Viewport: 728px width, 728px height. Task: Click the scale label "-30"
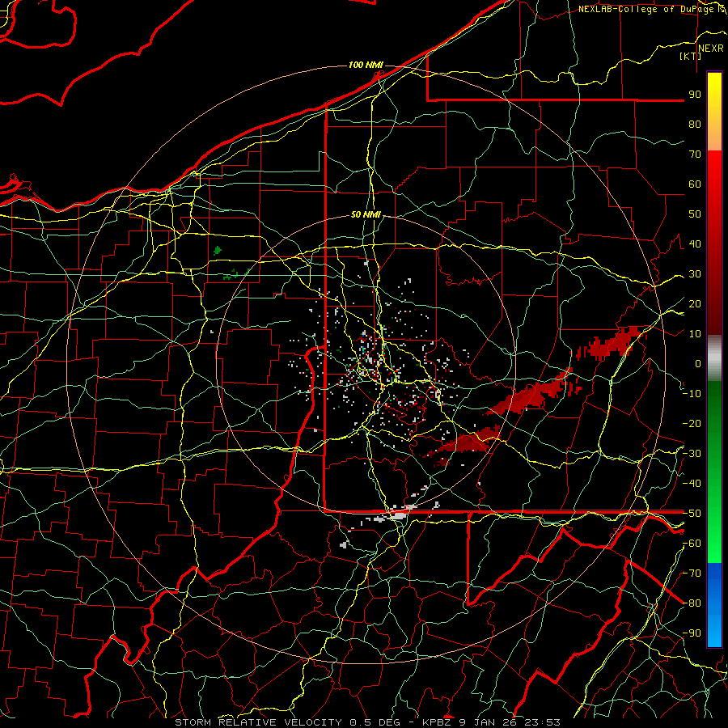pos(692,454)
